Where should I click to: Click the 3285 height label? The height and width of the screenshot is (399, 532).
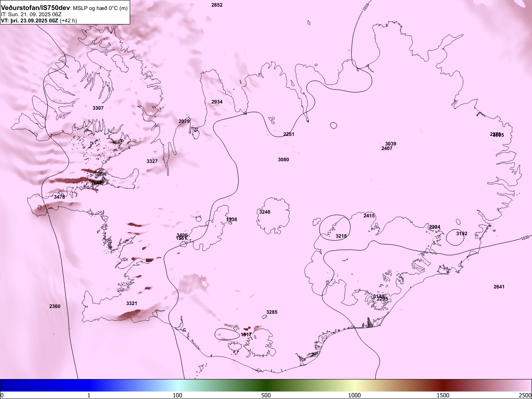tap(272, 312)
